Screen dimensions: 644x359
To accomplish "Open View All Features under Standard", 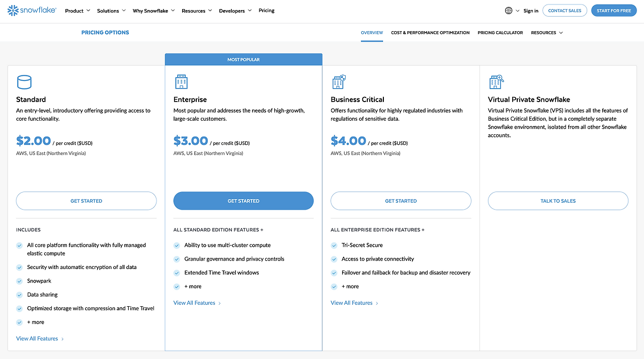I will 40,339.
